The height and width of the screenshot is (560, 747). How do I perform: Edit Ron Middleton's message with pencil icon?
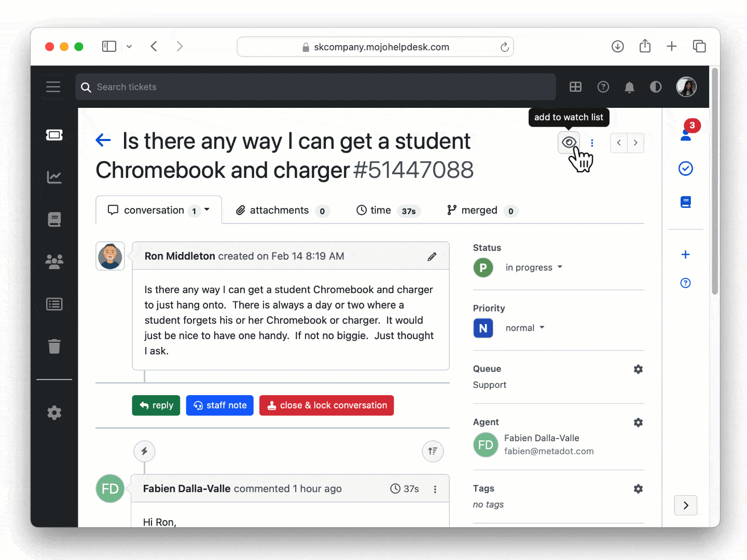pos(432,257)
